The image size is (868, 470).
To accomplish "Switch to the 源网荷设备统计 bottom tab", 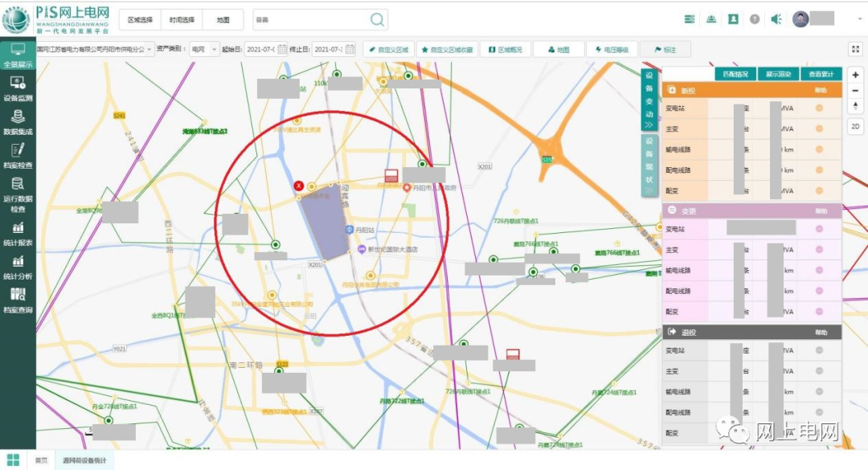I will (x=84, y=460).
